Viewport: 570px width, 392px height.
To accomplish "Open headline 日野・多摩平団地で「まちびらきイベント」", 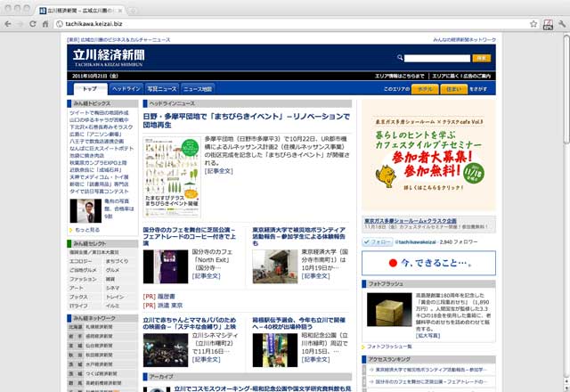I will tap(247, 121).
